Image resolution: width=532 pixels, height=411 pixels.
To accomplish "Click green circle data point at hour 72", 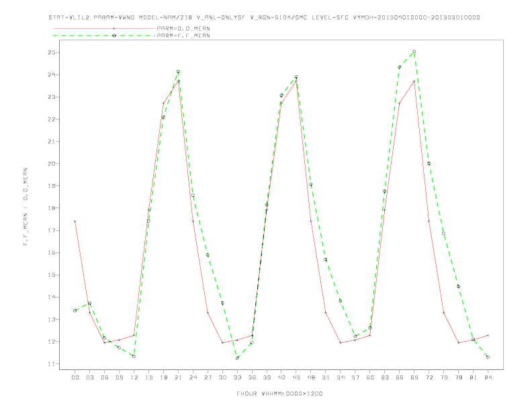I will click(x=429, y=163).
